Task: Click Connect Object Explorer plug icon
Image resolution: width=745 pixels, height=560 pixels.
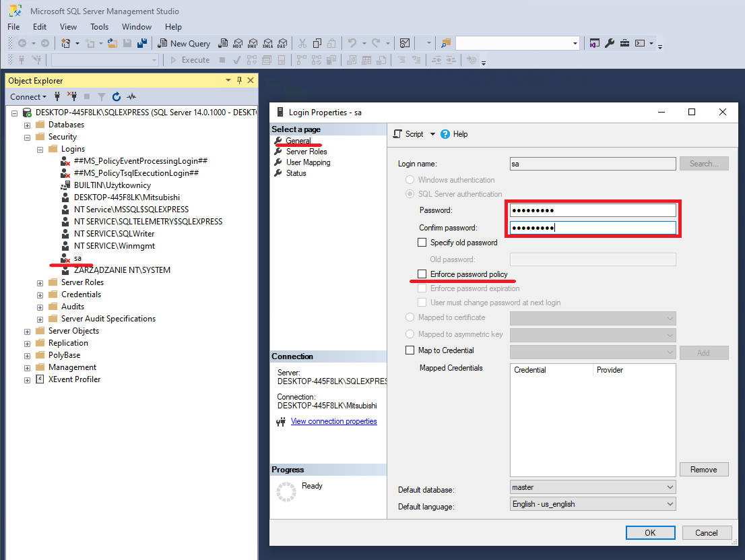Action: 57,96
